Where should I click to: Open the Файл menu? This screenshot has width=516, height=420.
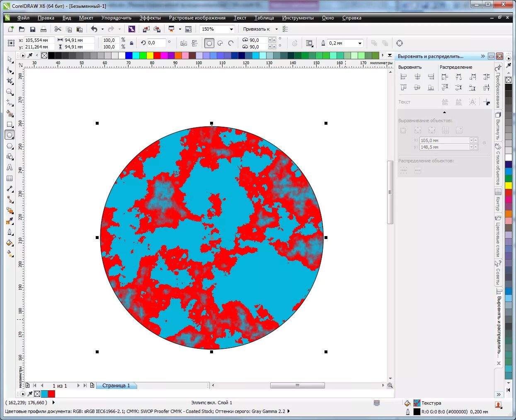(23, 18)
